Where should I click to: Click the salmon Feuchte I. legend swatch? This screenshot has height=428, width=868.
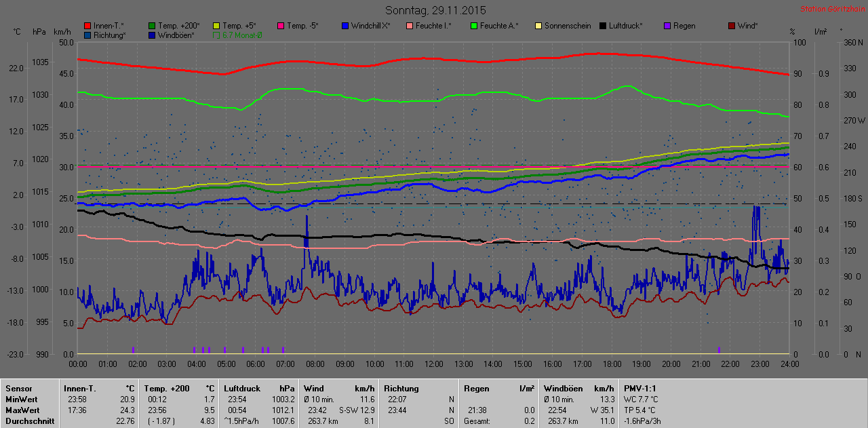point(410,26)
